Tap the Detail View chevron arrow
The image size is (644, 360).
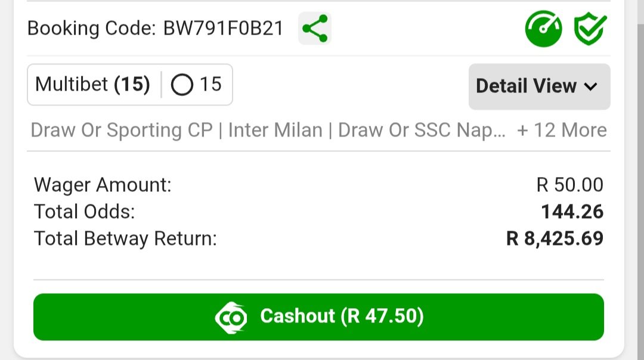[590, 86]
